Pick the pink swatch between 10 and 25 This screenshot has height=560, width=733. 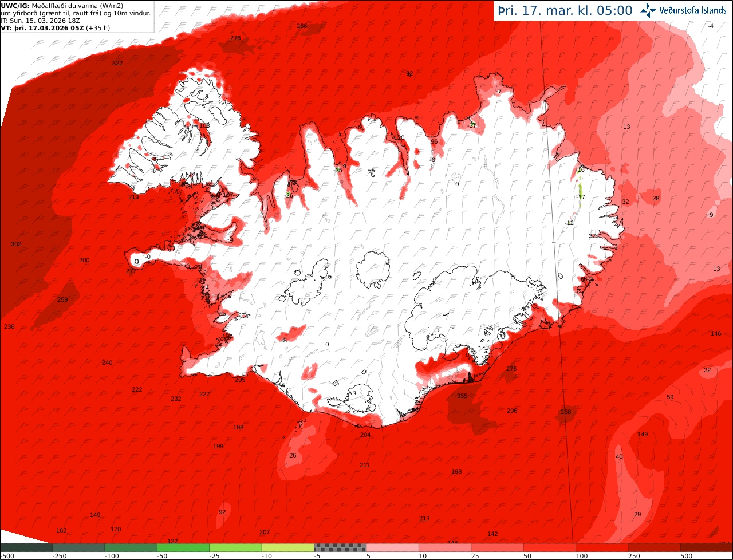[445, 547]
